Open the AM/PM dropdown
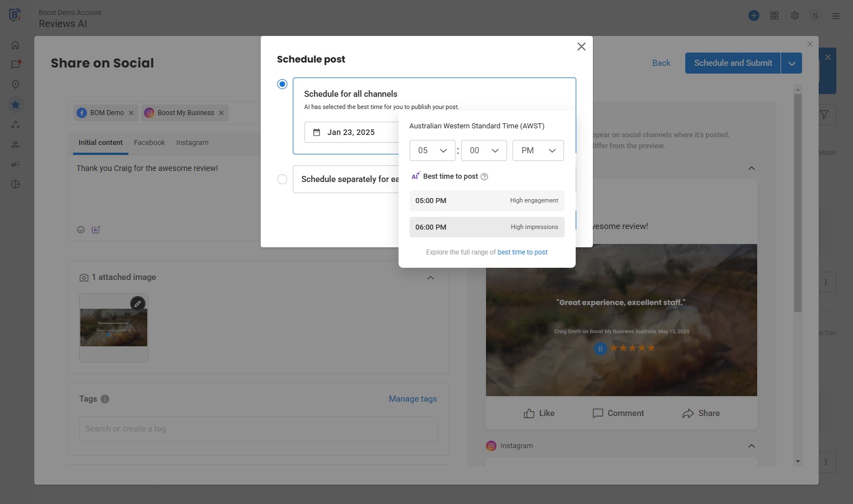Image resolution: width=853 pixels, height=504 pixels. (x=538, y=150)
